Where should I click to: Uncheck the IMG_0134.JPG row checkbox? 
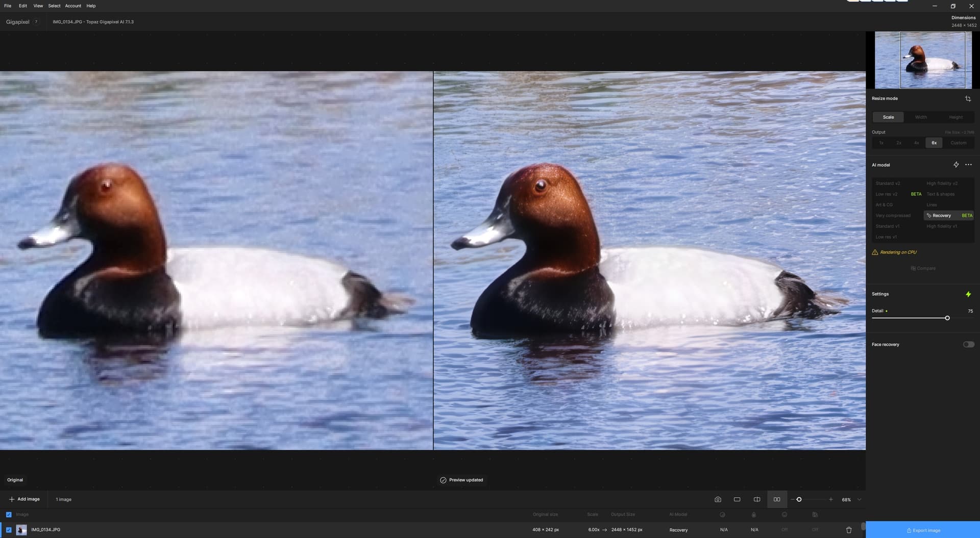click(9, 530)
